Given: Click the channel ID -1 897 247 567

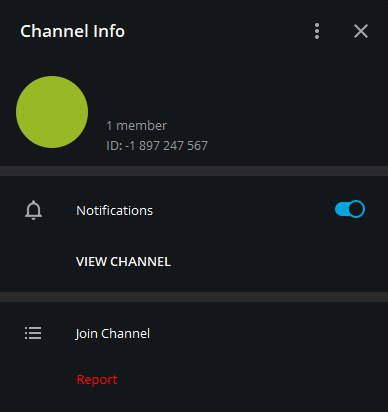Looking at the screenshot, I should click(157, 146).
